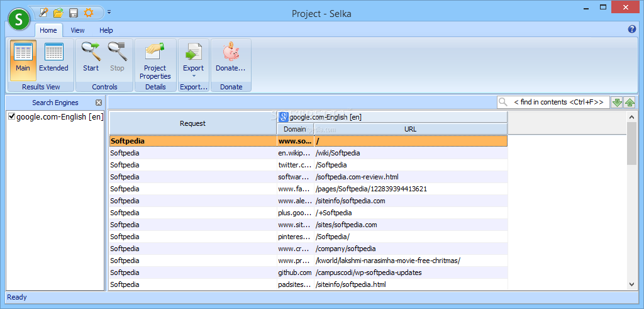Viewport: 644px width, 309px height.
Task: Select the highlighted Softpedia row with URL /
Action: coord(308,141)
